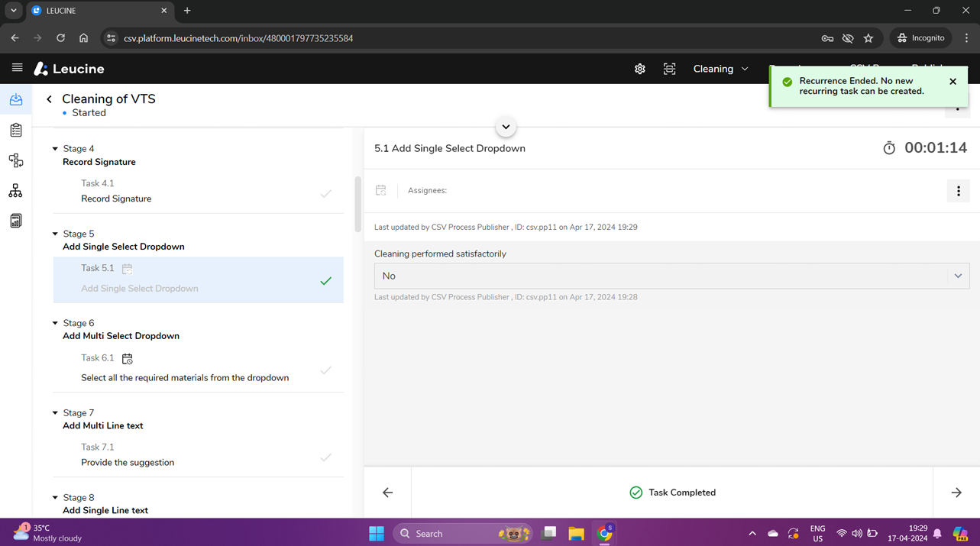Click the calendar icon next to Assignees

381,190
